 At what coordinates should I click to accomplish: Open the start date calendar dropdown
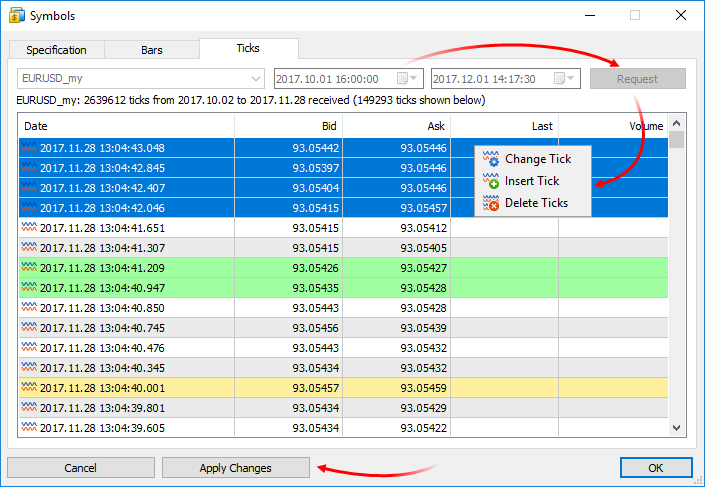point(409,79)
